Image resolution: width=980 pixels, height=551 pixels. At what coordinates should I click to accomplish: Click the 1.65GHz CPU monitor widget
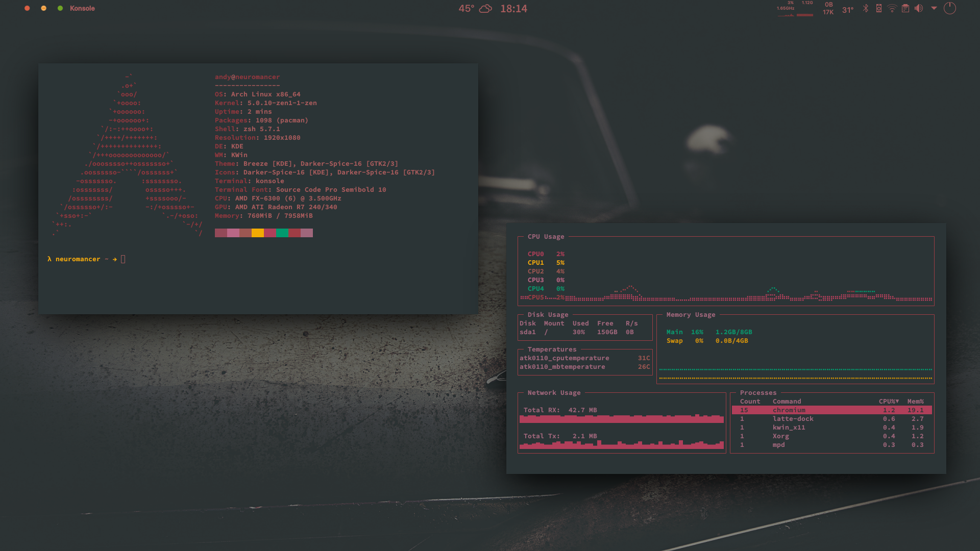786,9
